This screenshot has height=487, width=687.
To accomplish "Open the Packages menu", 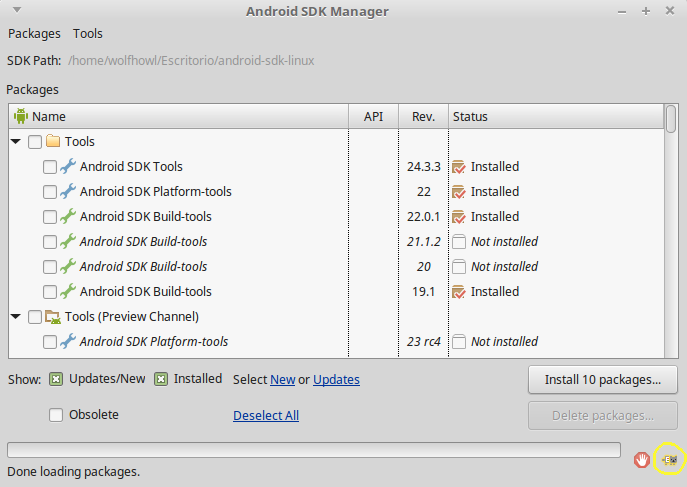I will click(34, 34).
